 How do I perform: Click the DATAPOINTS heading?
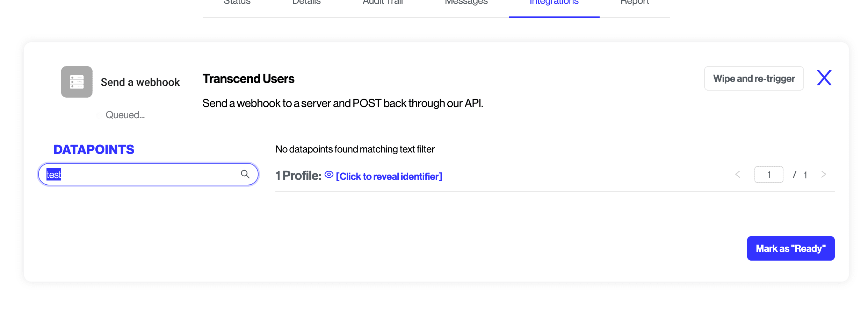94,149
